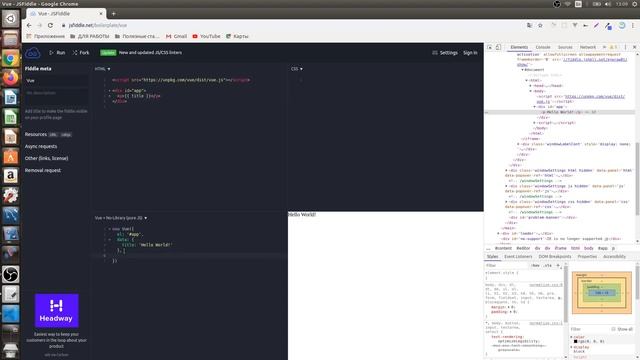Open the Vue + No-Library JS dropdown
Viewport: 640px width, 360px height.
click(121, 218)
